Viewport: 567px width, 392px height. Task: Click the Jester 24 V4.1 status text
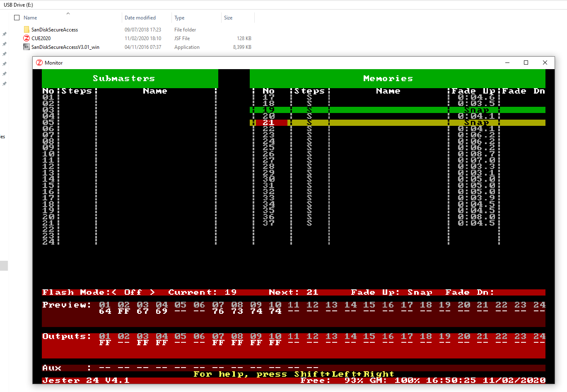(86, 380)
